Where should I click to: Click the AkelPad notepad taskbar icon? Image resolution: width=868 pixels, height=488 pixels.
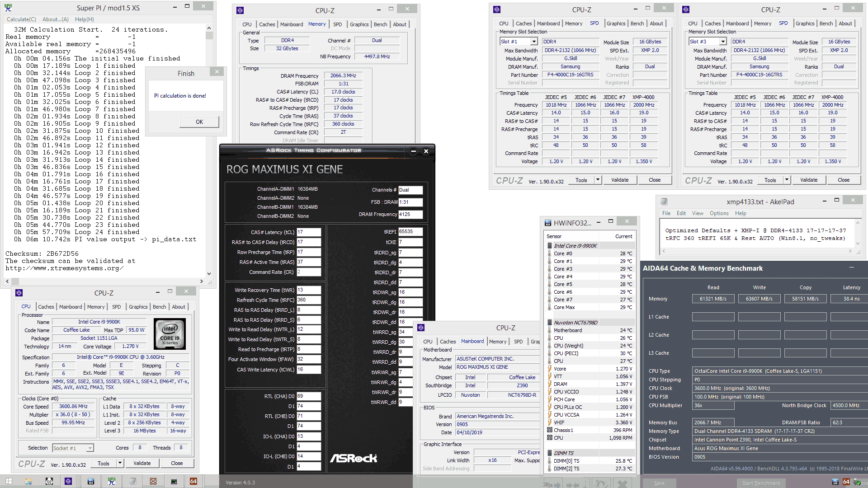pyautogui.click(x=132, y=481)
